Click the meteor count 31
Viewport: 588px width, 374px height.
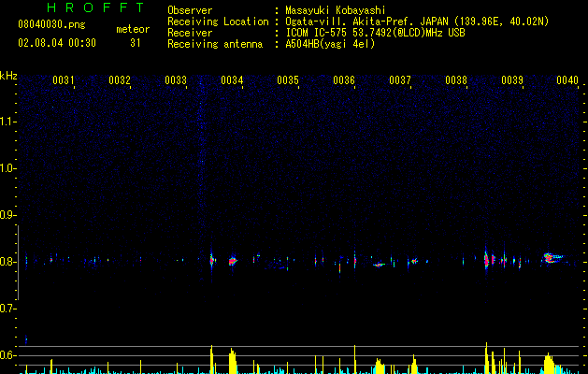(136, 43)
